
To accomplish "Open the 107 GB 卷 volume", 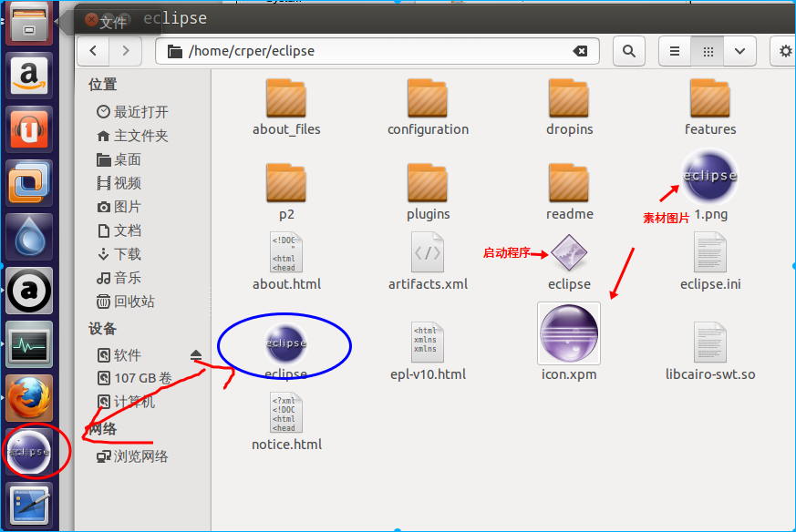I will click(x=135, y=378).
